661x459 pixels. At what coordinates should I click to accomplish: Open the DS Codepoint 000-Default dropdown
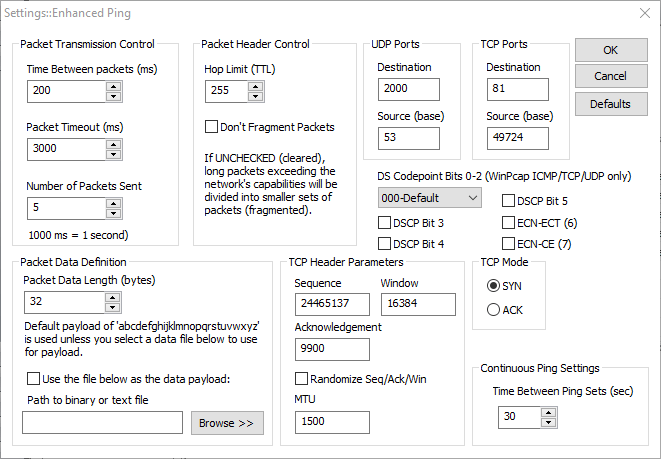[430, 198]
